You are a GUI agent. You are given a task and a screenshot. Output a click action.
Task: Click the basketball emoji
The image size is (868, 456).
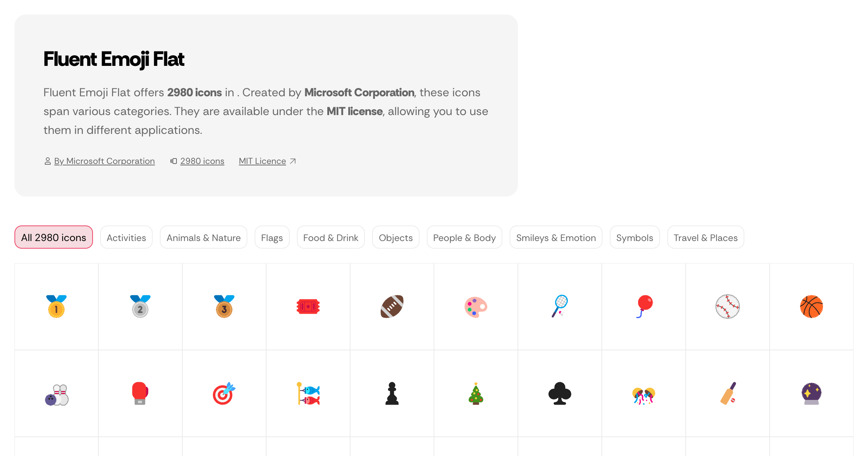(x=812, y=307)
